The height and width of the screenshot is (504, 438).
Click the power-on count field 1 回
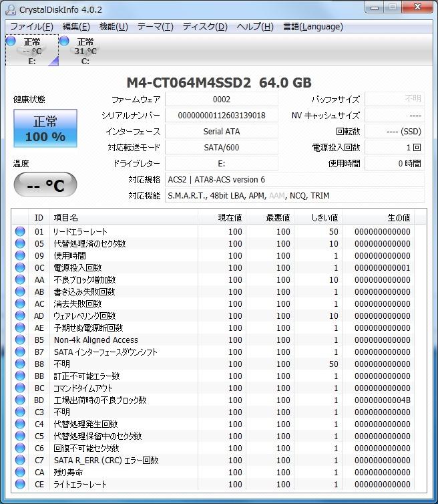(x=395, y=148)
